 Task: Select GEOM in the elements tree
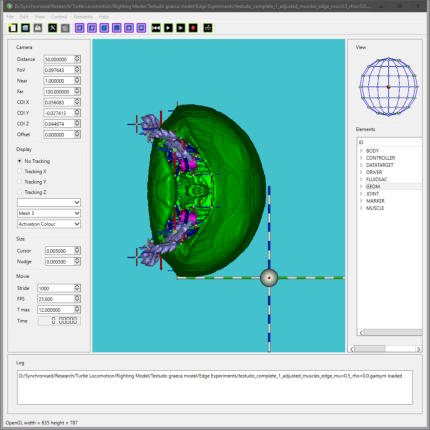373,187
